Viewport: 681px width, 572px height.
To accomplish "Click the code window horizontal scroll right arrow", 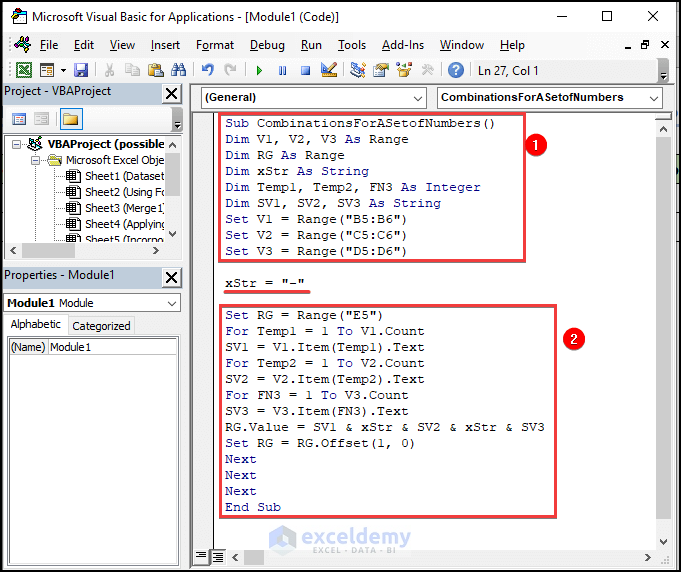I will click(x=648, y=557).
